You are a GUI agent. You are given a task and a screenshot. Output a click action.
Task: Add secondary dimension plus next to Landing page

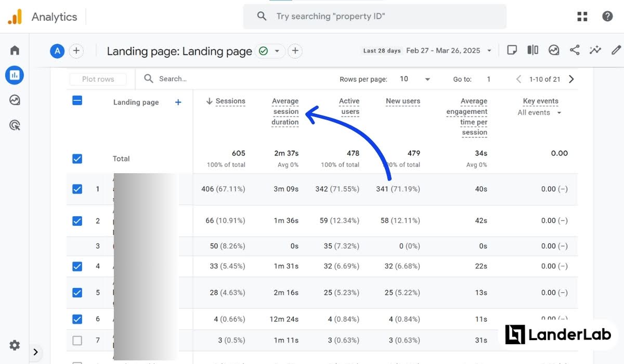click(x=178, y=102)
